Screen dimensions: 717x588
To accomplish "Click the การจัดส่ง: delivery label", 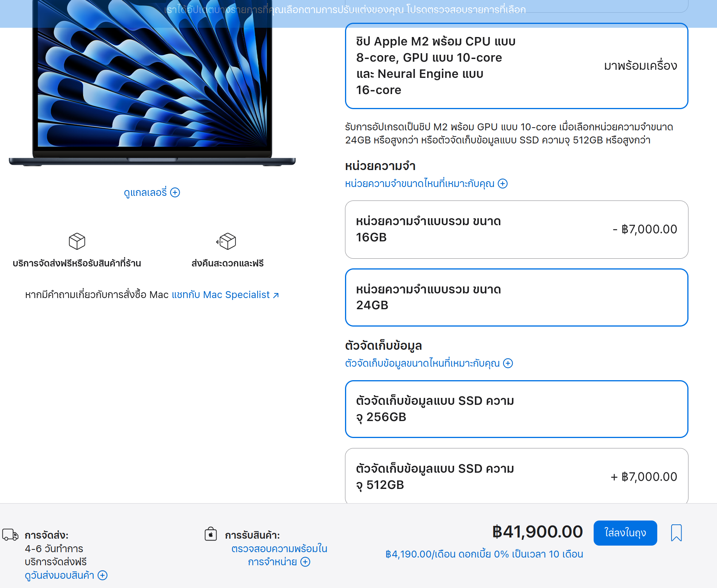I will click(x=47, y=535).
